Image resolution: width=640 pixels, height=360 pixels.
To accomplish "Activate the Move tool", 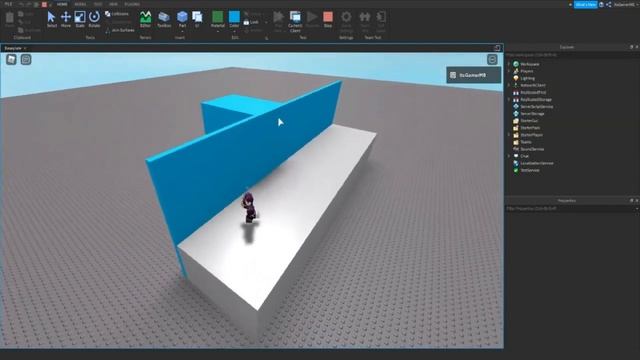I will [x=66, y=19].
